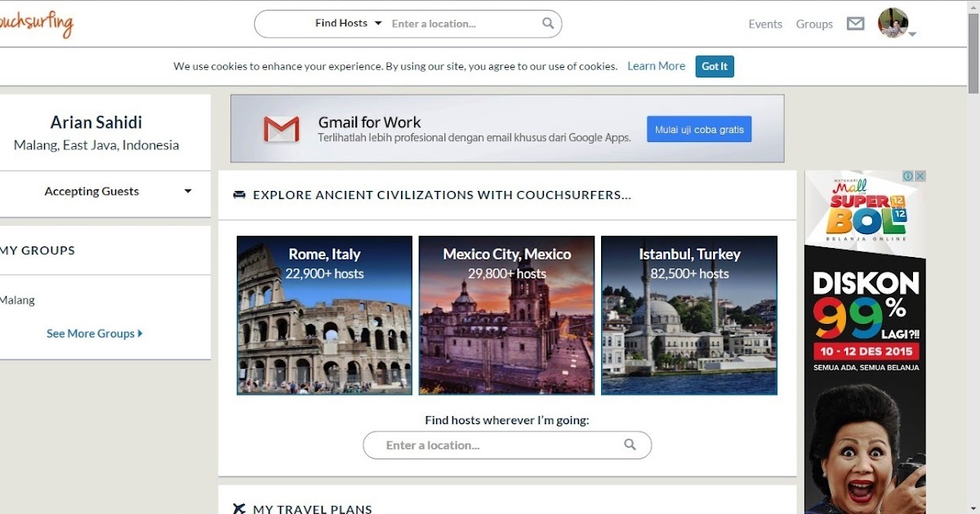Click the search magnifier in the top bar

pyautogui.click(x=548, y=24)
